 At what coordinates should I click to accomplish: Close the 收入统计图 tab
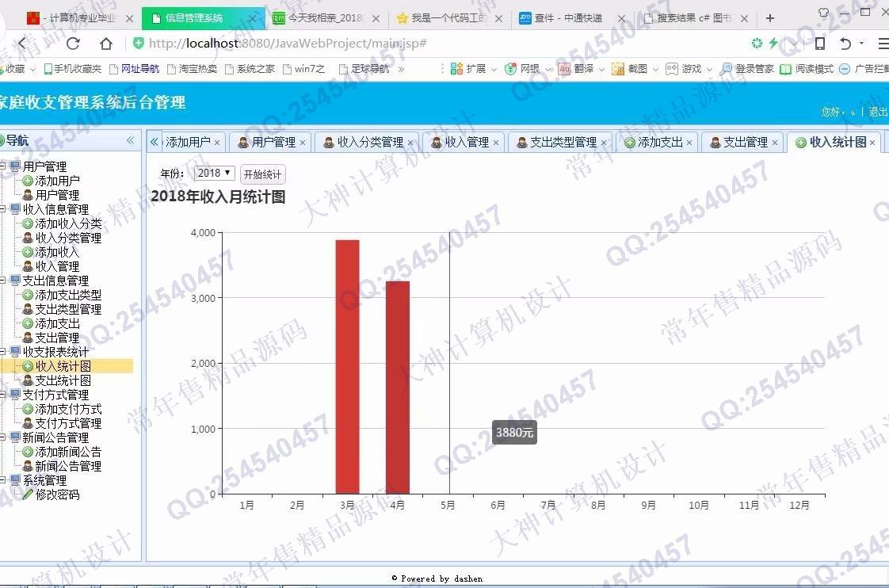point(872,143)
